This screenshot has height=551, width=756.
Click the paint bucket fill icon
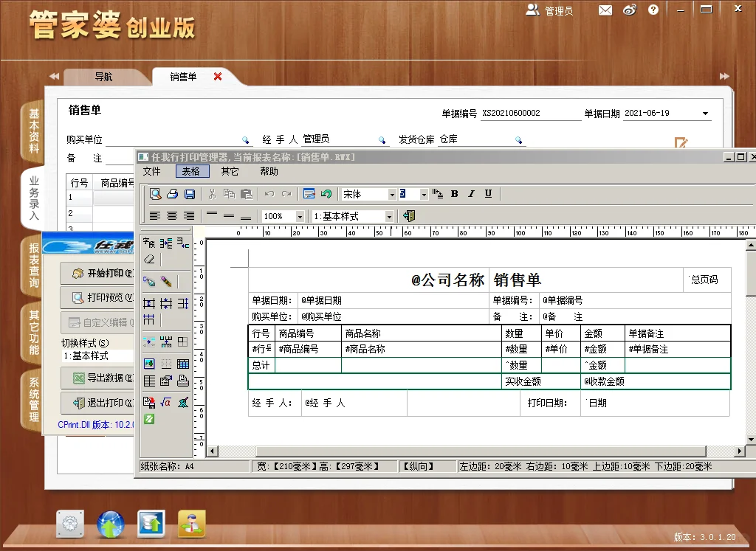pos(149,281)
